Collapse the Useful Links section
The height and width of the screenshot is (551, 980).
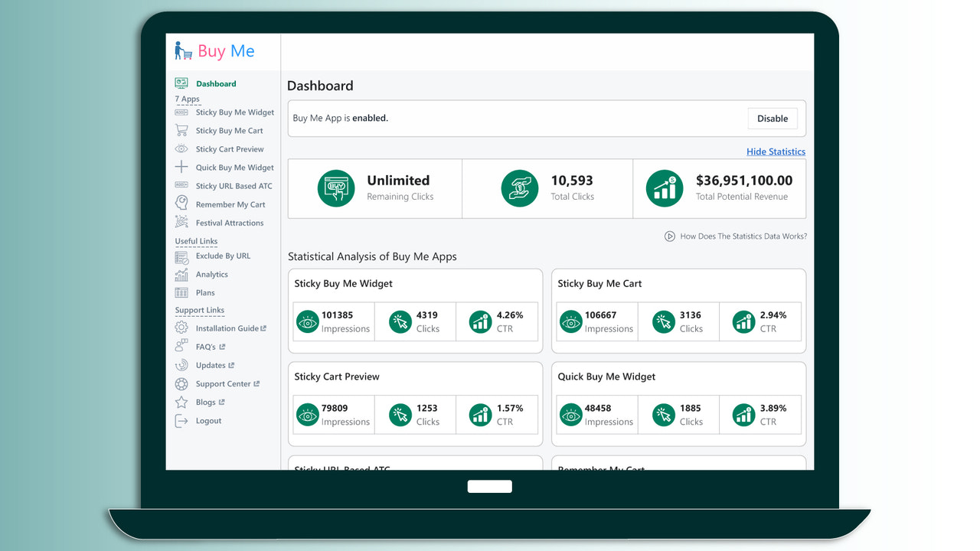click(x=196, y=240)
